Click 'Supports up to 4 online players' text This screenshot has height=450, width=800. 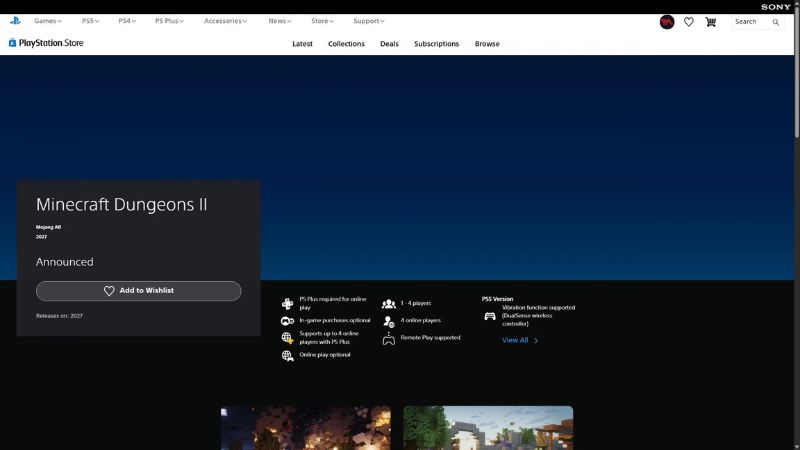coord(329,337)
